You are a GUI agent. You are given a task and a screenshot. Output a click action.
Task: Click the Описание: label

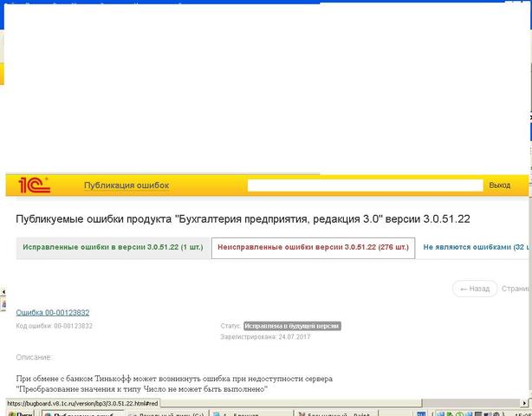[x=34, y=357]
